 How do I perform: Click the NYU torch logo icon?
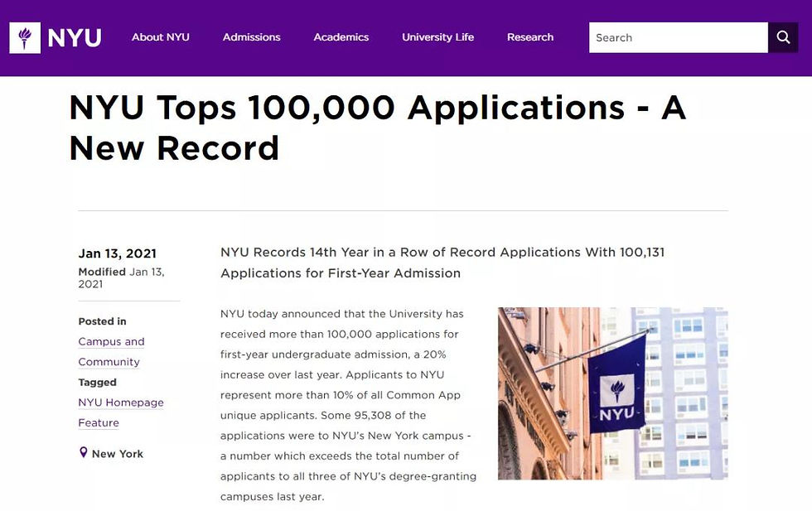pyautogui.click(x=25, y=38)
